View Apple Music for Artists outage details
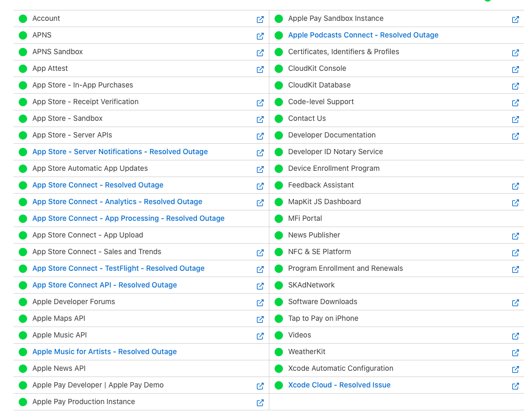Screen dimensions: 532x414 point(105,352)
